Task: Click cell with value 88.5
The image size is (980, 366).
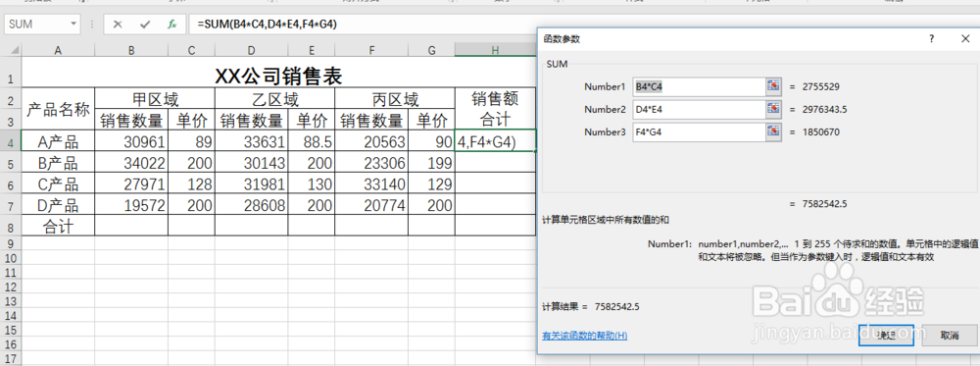Action: click(x=312, y=141)
